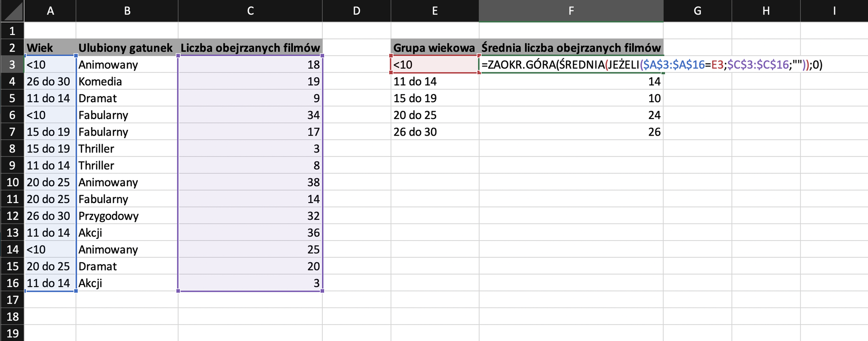
Task: Select 'Dramat' cell in row 5
Action: [x=127, y=98]
